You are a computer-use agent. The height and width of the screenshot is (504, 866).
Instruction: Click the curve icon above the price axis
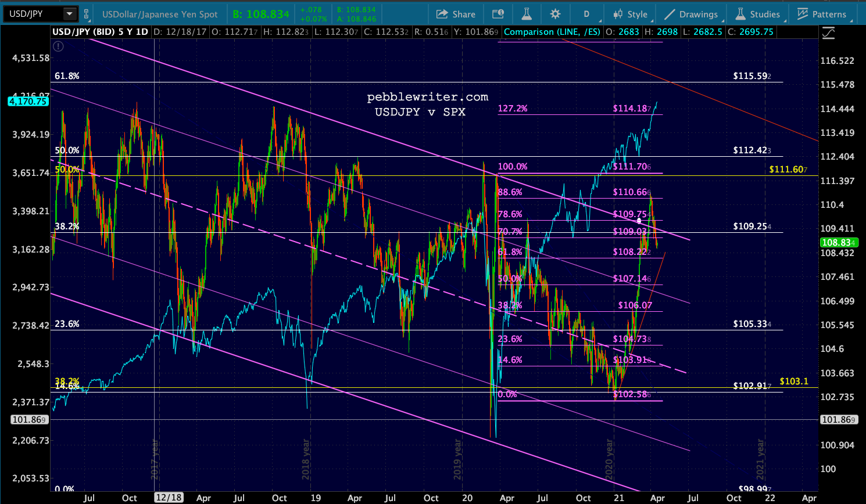coord(828,34)
